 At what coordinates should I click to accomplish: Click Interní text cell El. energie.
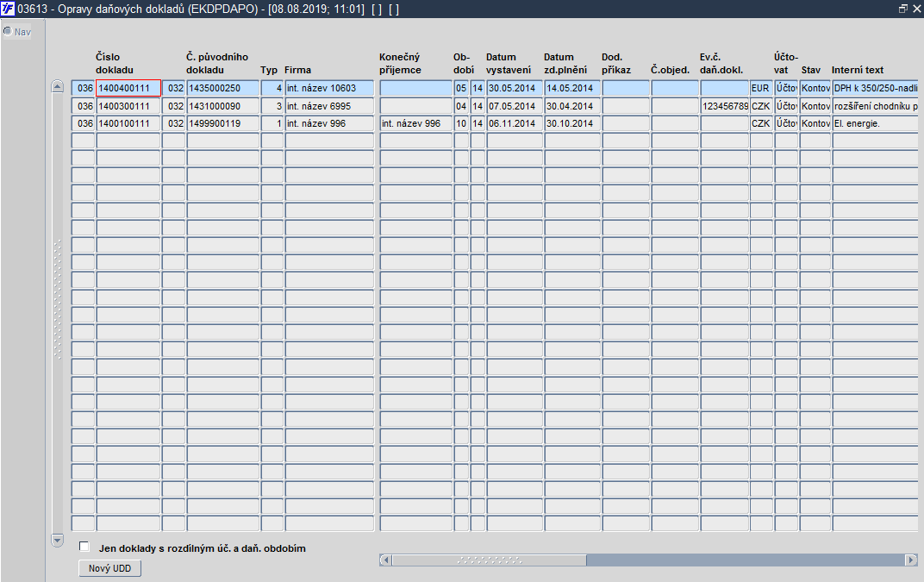[875, 124]
